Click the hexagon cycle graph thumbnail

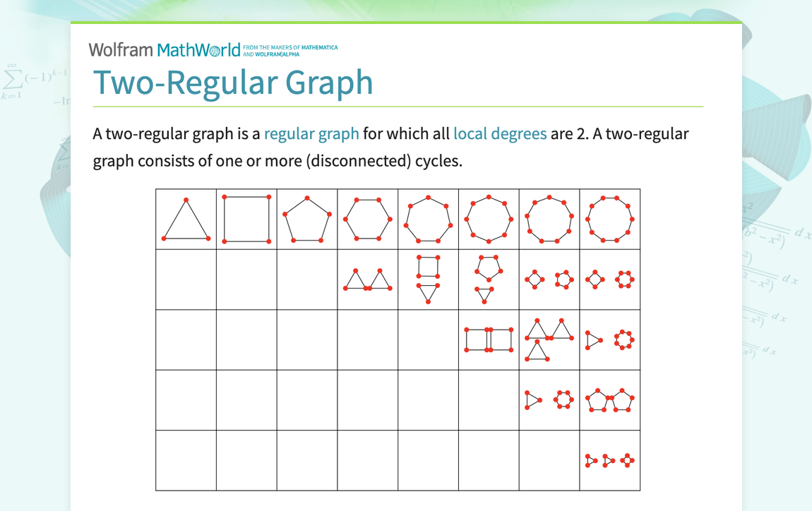[x=368, y=219]
